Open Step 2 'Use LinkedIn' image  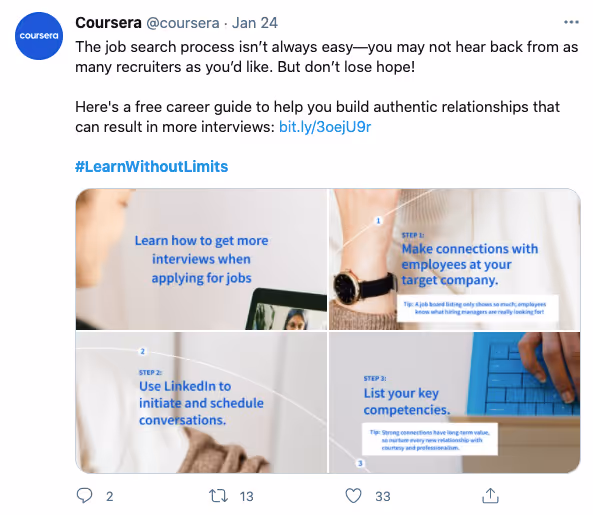[201, 402]
